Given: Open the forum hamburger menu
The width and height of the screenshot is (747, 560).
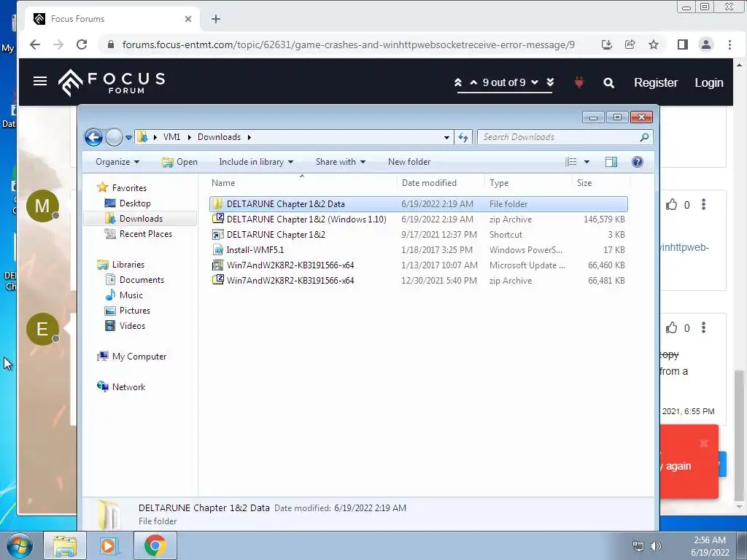Looking at the screenshot, I should (x=40, y=82).
